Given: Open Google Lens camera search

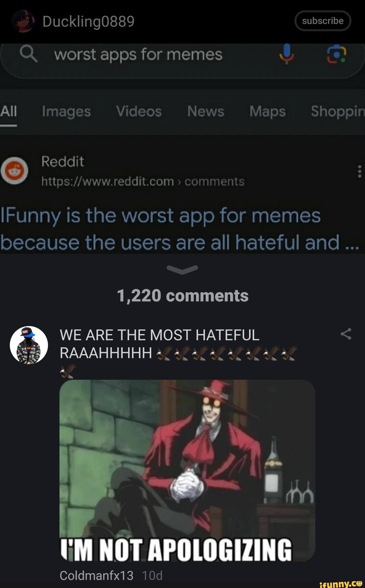Looking at the screenshot, I should [x=336, y=55].
